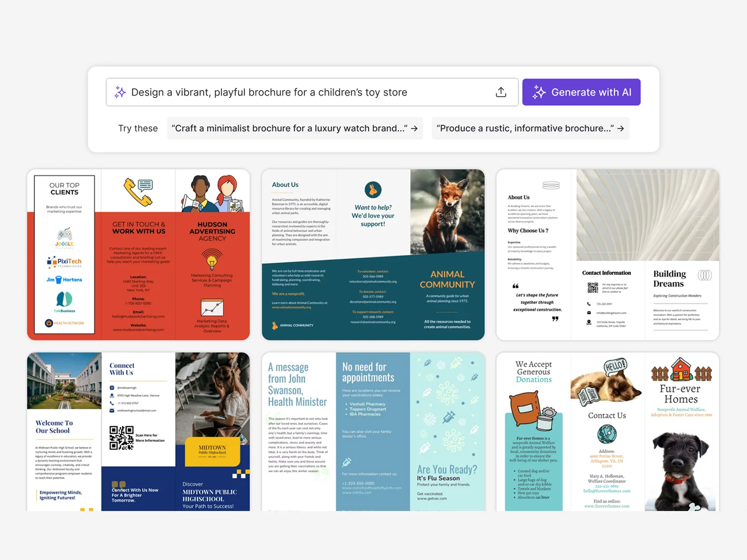Click the Health Network logo in client list
The height and width of the screenshot is (560, 747).
[x=64, y=323]
